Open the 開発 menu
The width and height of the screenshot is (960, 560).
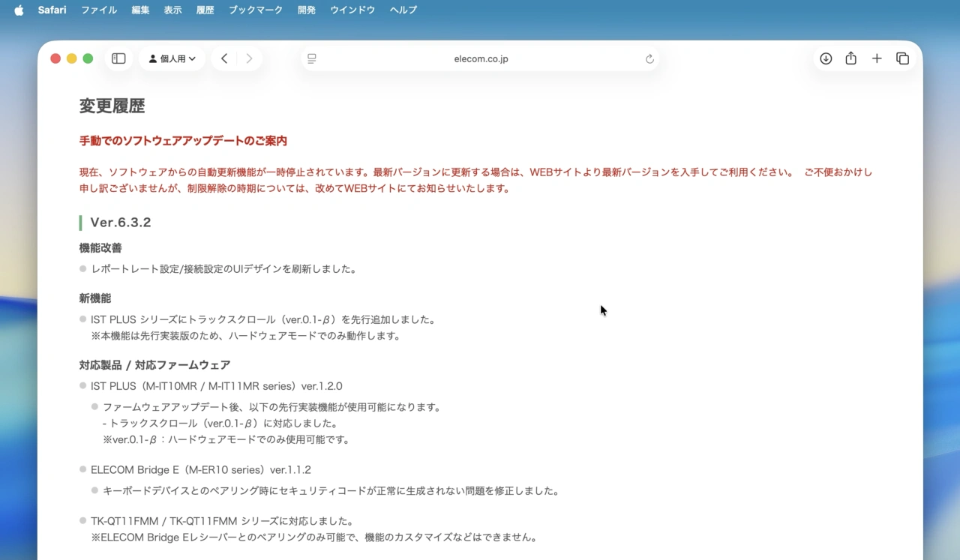tap(306, 10)
